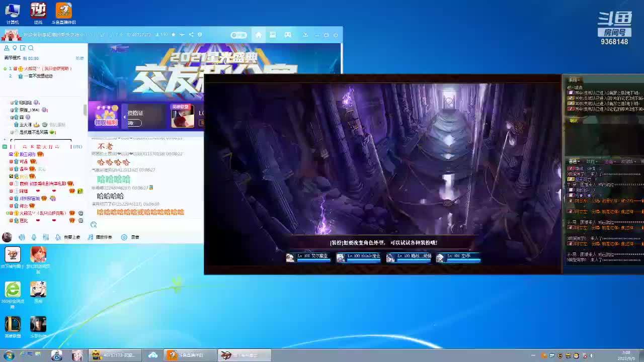Collapse the green minus channel group
The image size is (644, 362).
pyautogui.click(x=5, y=147)
